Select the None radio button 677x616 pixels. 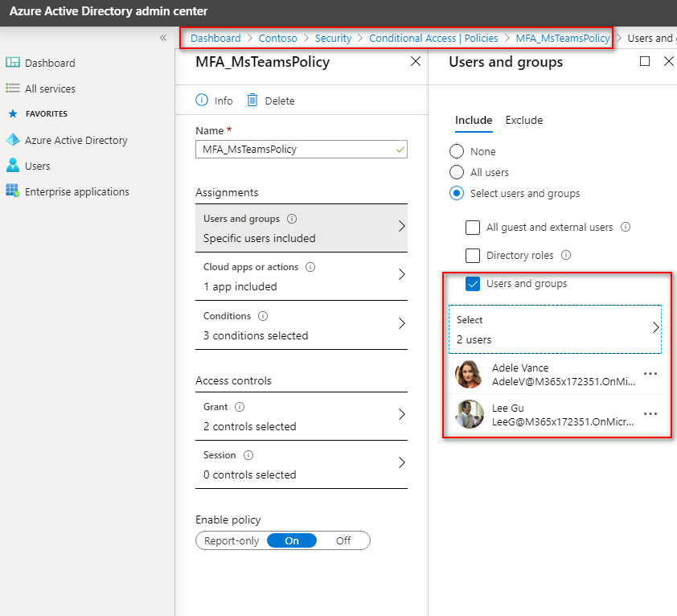pos(457,151)
